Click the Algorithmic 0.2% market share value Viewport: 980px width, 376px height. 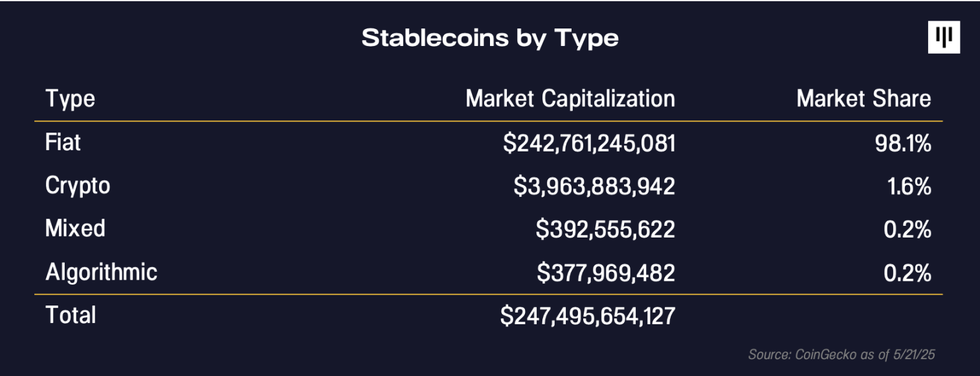coord(908,273)
